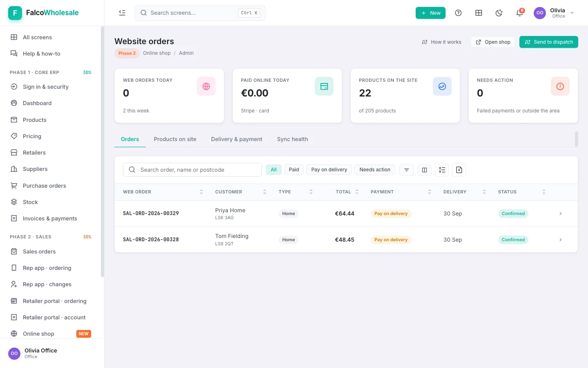
Task: Filter orders by Pay on delivery chip
Action: point(329,170)
